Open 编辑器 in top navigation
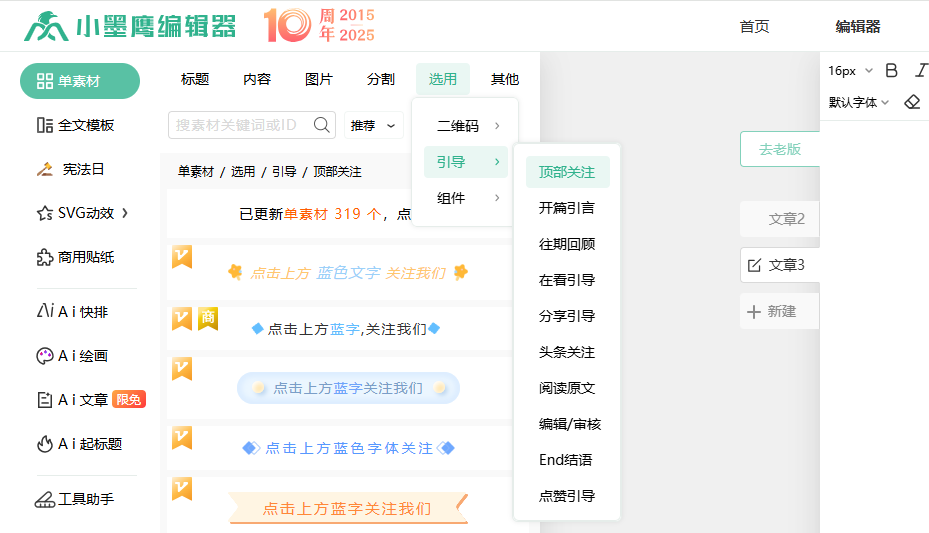Viewport: 929px width, 533px height. coord(858,27)
